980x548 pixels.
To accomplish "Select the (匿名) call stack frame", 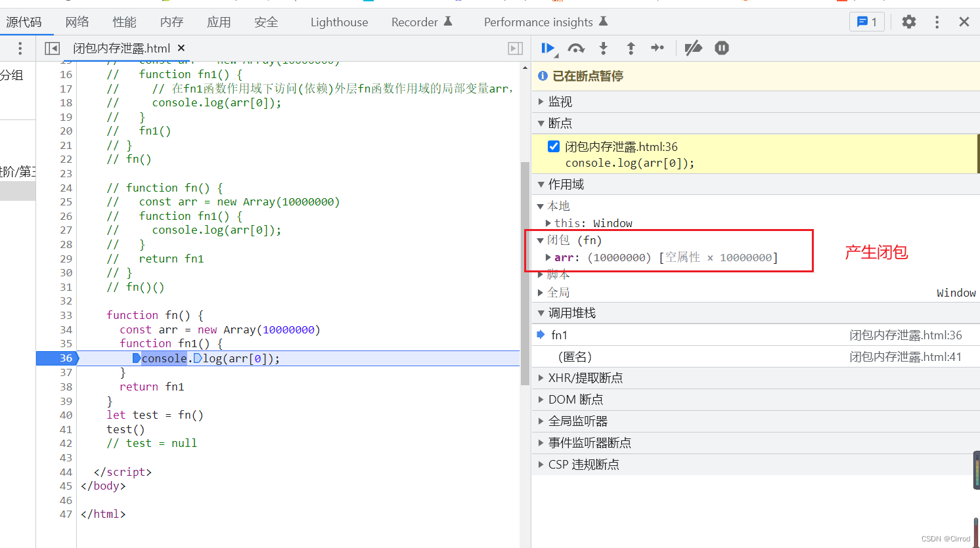I will 755,356.
